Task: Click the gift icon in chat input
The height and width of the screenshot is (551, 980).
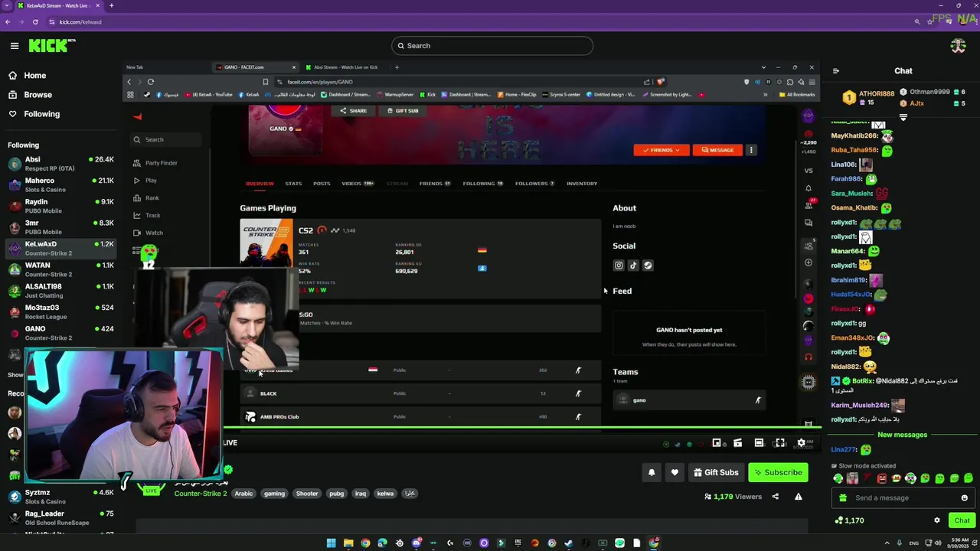Action: (x=843, y=498)
